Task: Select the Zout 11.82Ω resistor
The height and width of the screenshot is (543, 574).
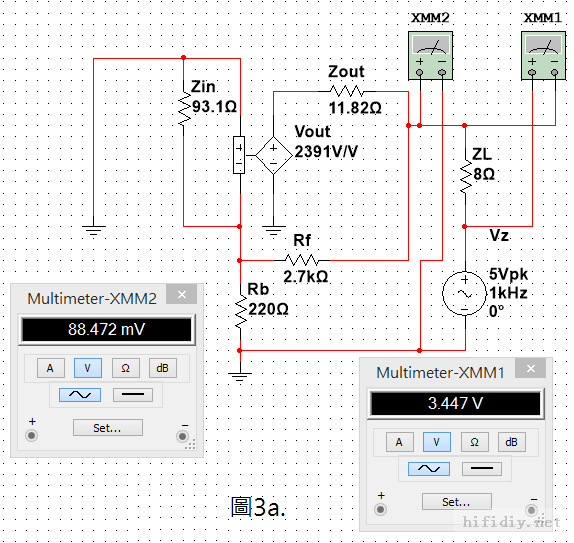Action: 346,91
